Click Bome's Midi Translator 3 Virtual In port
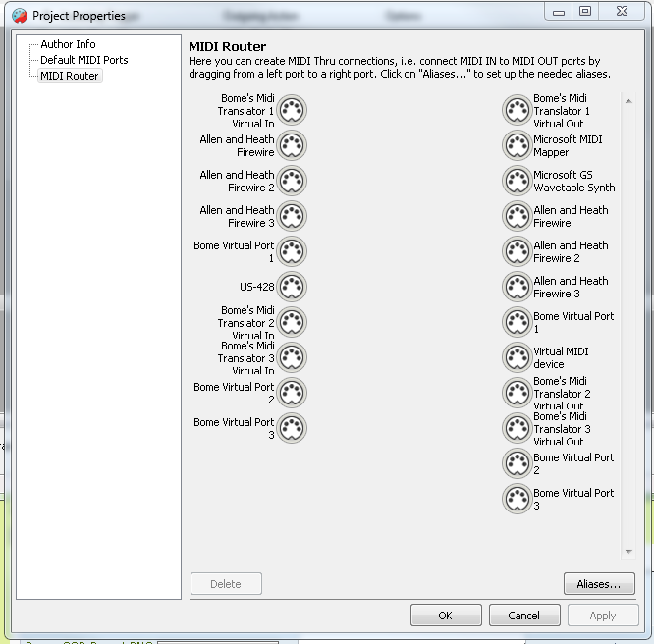This screenshot has height=644, width=654. coord(292,357)
